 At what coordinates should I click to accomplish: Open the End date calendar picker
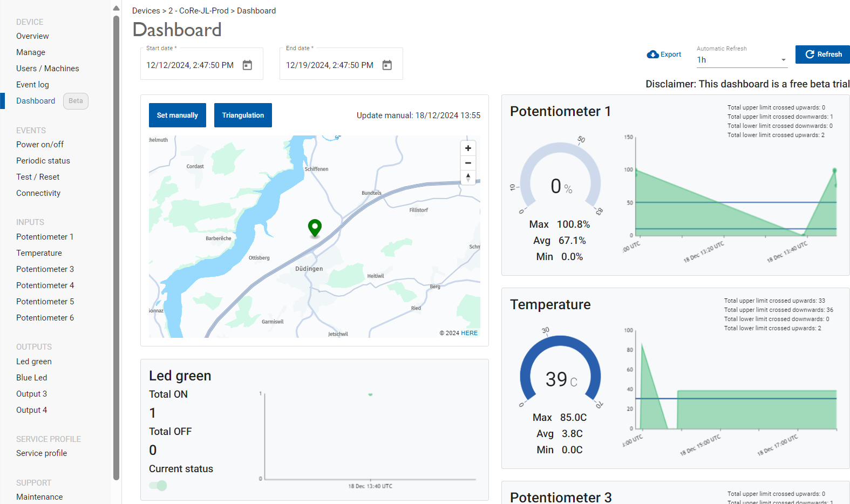(x=387, y=65)
